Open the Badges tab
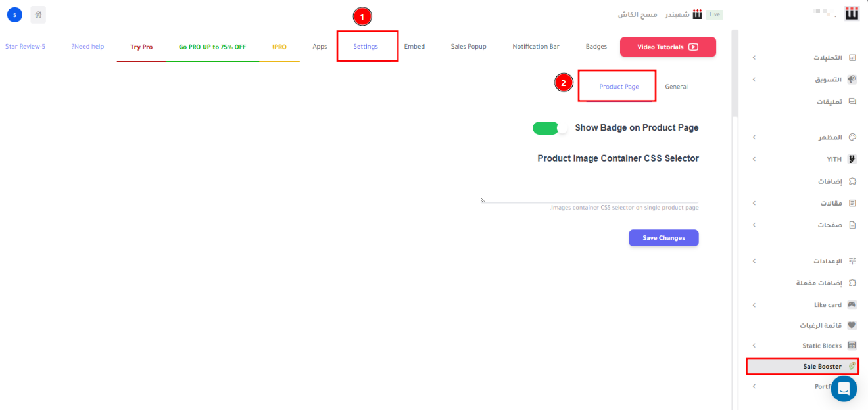Screen dimensions: 868x410 click(596, 47)
